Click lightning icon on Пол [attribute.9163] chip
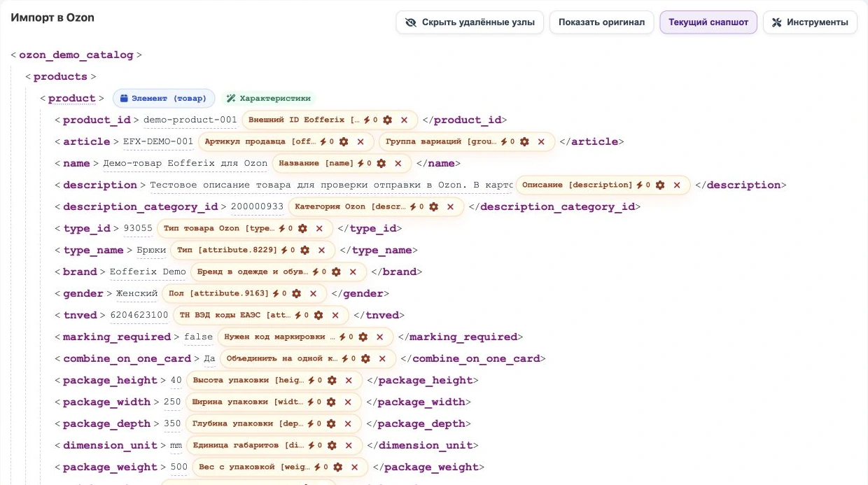Image resolution: width=868 pixels, height=485 pixels. pos(276,293)
